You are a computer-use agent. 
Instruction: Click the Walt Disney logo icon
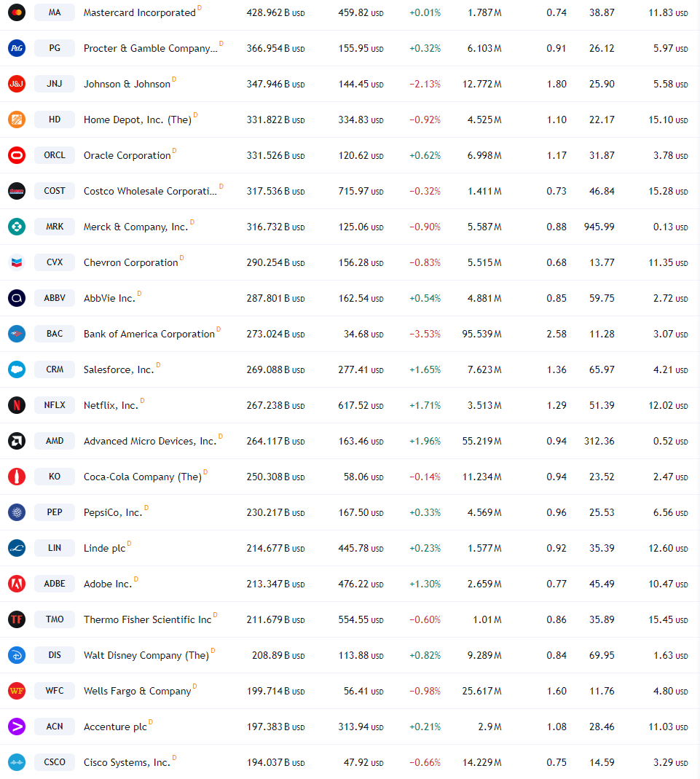click(17, 655)
